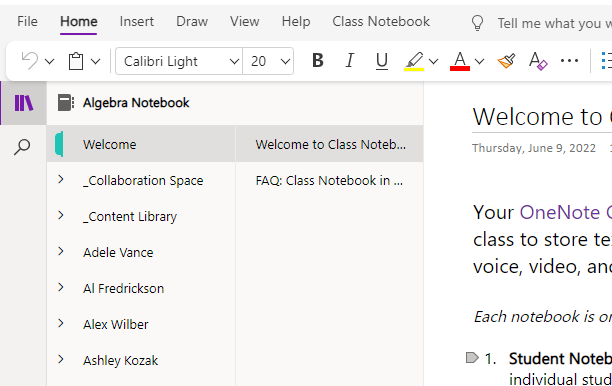Screen dimensions: 612x386
Task: Click the Student Notebook bold heading
Action: 560,358
